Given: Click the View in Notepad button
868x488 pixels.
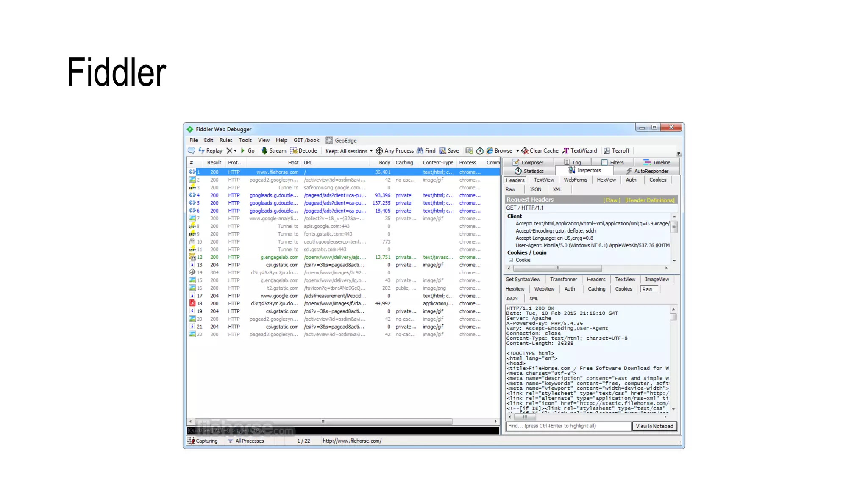Looking at the screenshot, I should [654, 426].
